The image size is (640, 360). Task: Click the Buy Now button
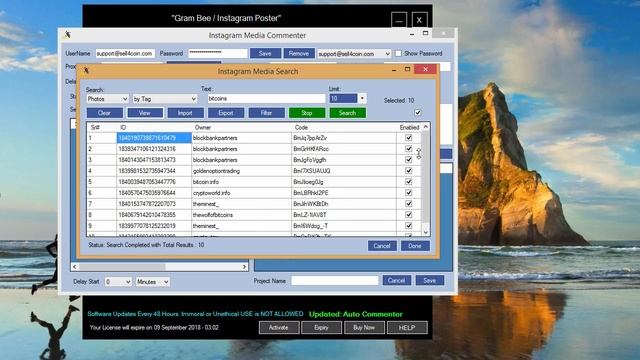(x=364, y=327)
